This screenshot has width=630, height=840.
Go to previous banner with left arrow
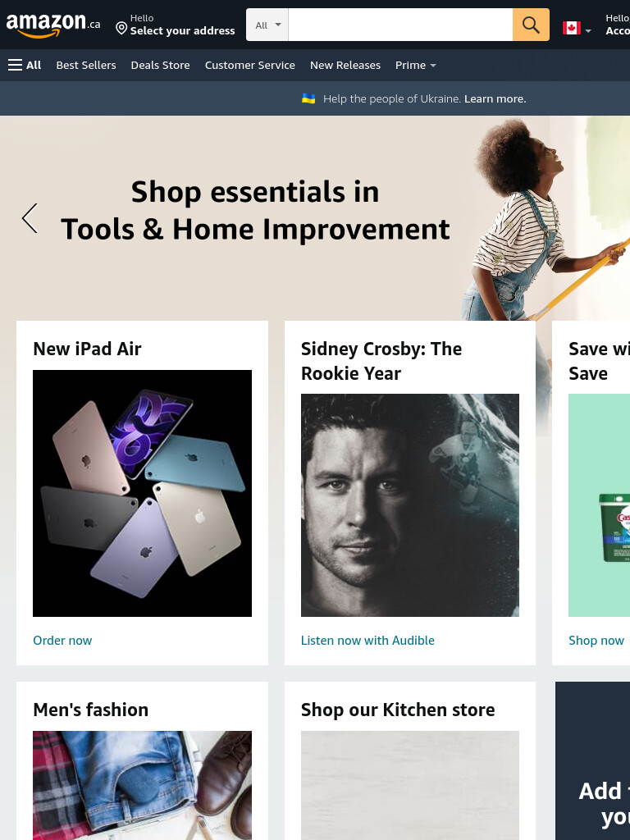pyautogui.click(x=30, y=218)
